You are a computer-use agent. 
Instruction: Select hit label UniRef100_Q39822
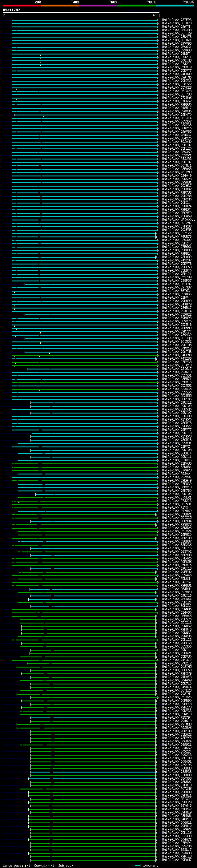[177, 314]
